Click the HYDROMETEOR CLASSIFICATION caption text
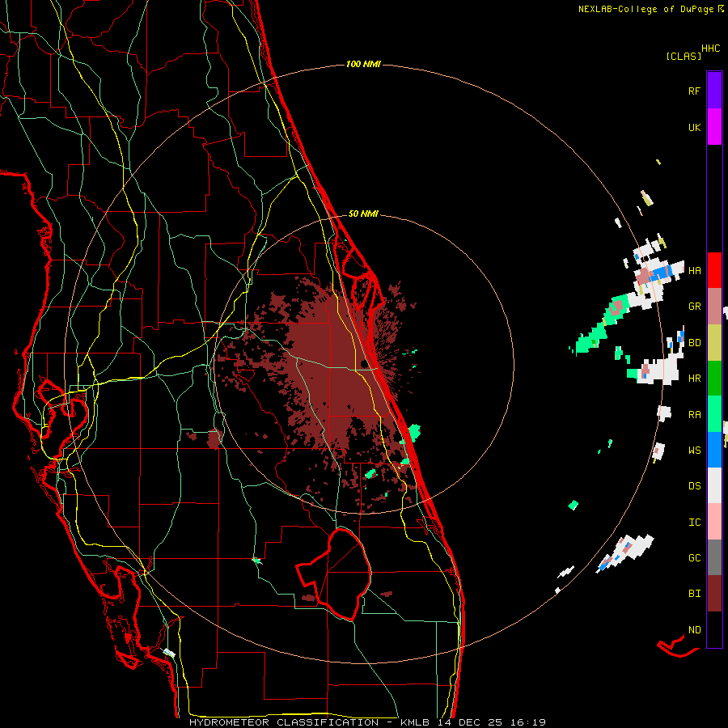This screenshot has height=728, width=728. (284, 722)
